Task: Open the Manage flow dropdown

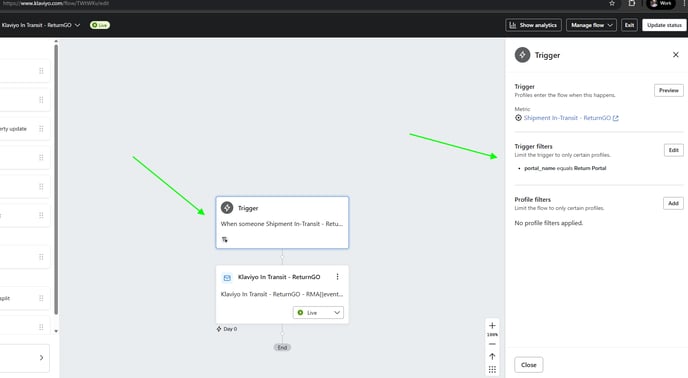Action: click(591, 25)
